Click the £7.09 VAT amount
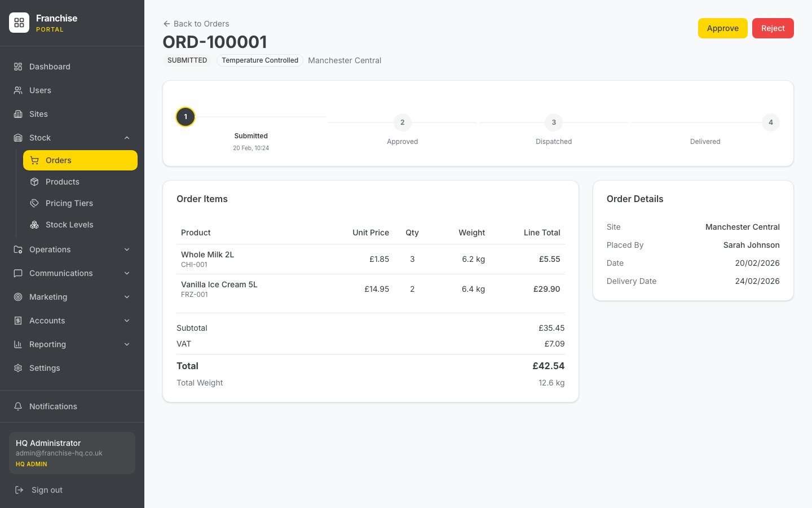 554,344
